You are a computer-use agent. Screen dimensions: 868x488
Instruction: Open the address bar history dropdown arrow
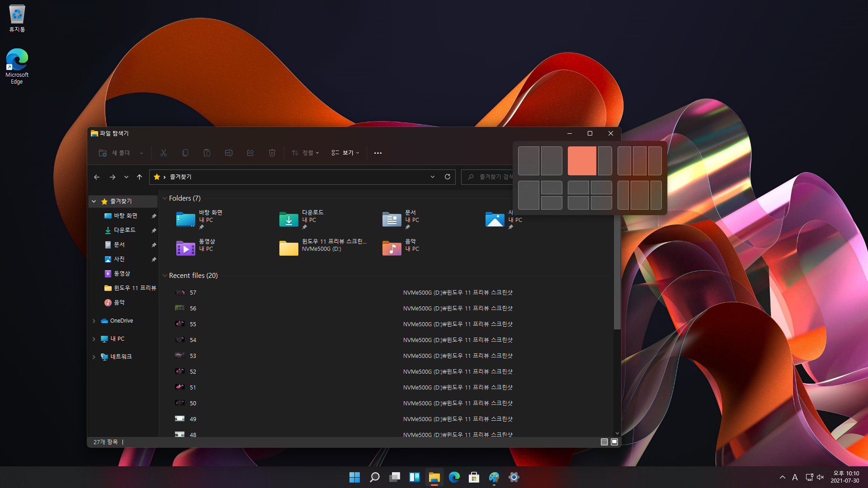pyautogui.click(x=433, y=177)
